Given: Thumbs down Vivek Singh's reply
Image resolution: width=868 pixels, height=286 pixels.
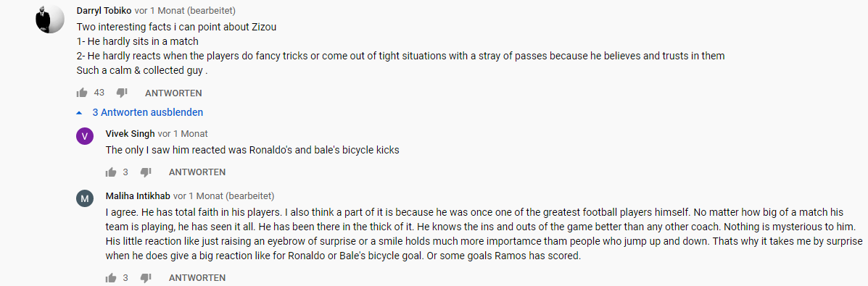Looking at the screenshot, I should tap(146, 172).
